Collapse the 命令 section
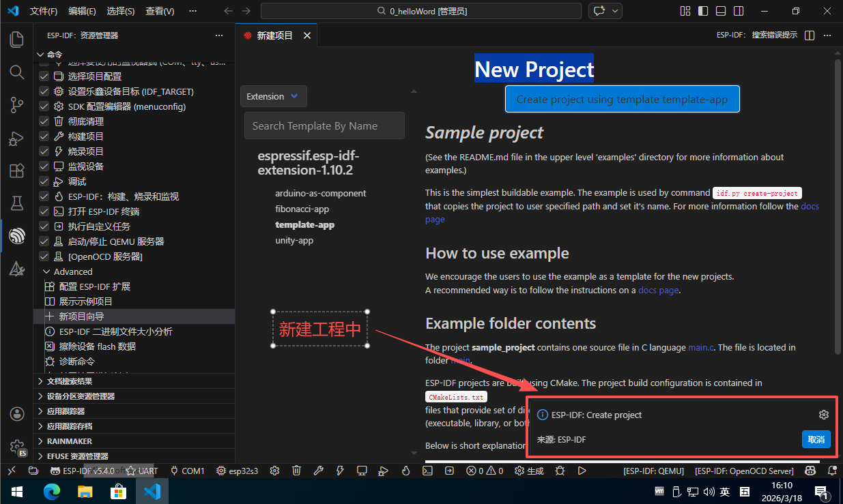Image resolution: width=843 pixels, height=504 pixels. (x=134, y=55)
